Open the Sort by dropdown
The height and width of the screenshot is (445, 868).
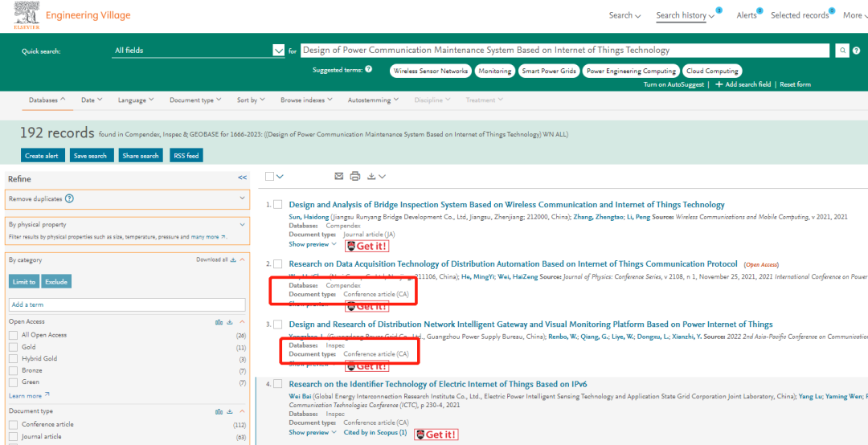pyautogui.click(x=251, y=100)
